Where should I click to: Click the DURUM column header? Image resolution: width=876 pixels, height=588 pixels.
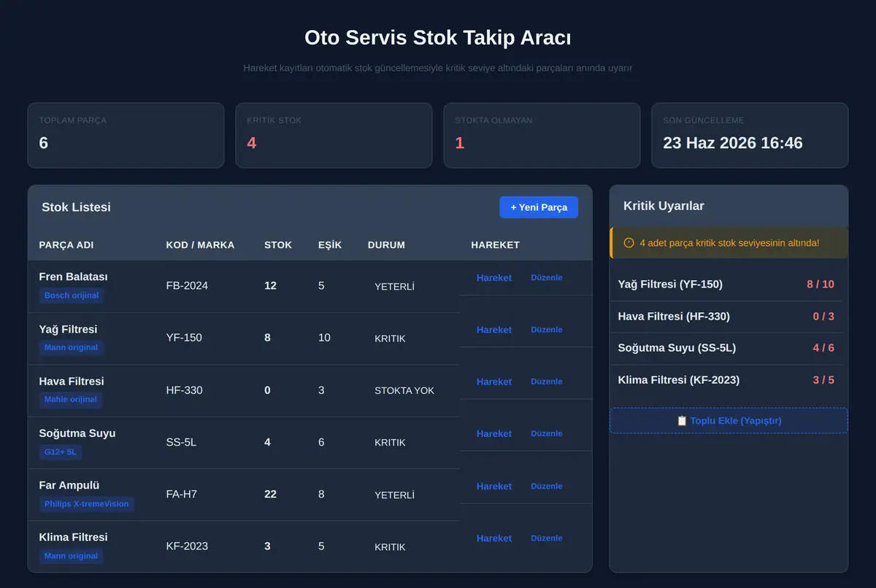[386, 245]
